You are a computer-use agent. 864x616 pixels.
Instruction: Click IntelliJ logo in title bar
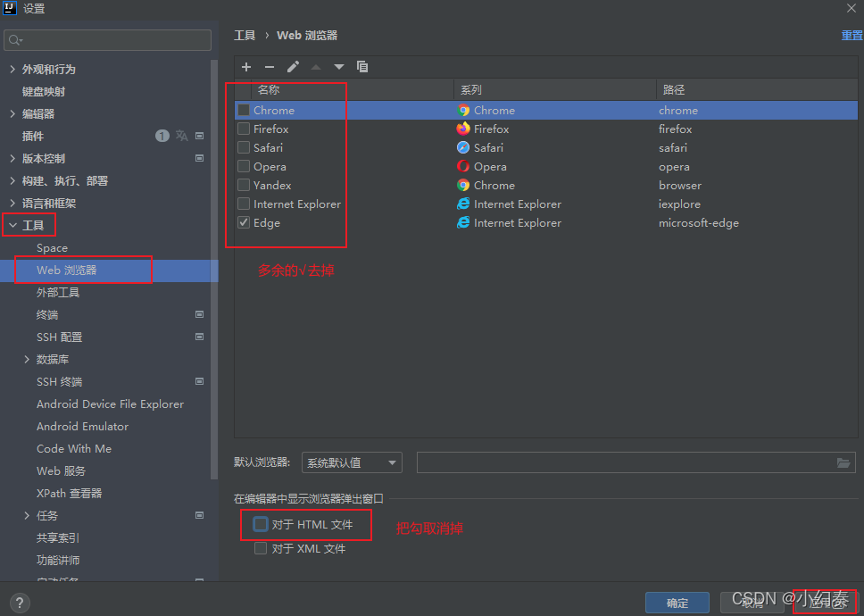(x=10, y=8)
